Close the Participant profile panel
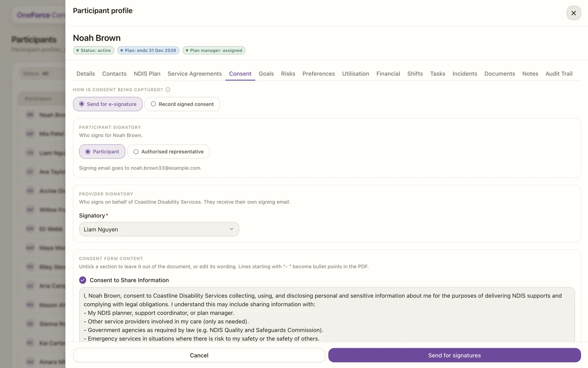 tap(573, 13)
